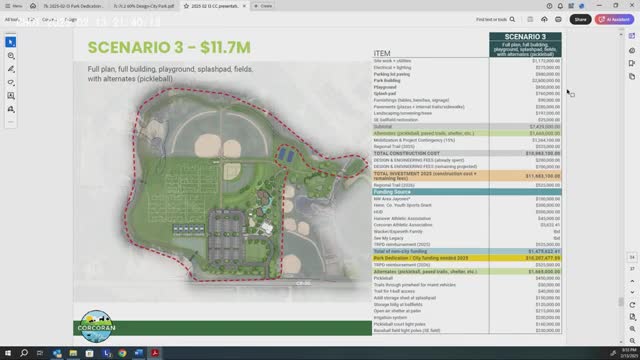Select the text recognition tool
The width and height of the screenshot is (640, 360).
(11, 96)
